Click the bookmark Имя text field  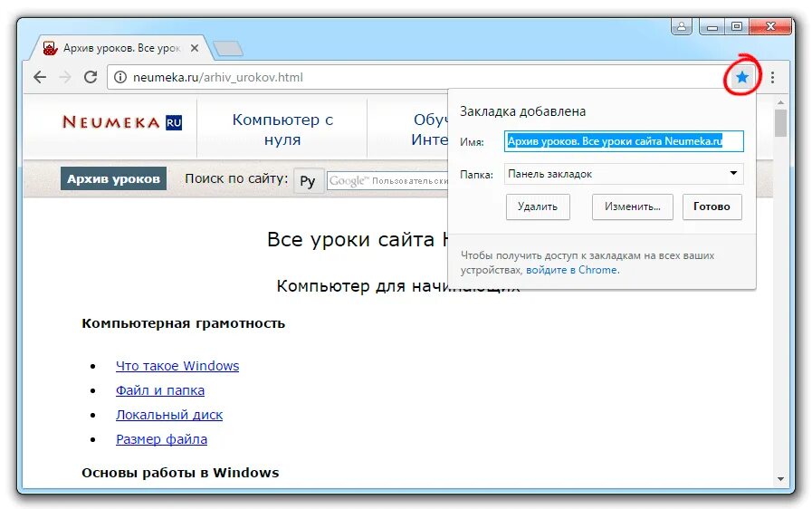point(624,141)
